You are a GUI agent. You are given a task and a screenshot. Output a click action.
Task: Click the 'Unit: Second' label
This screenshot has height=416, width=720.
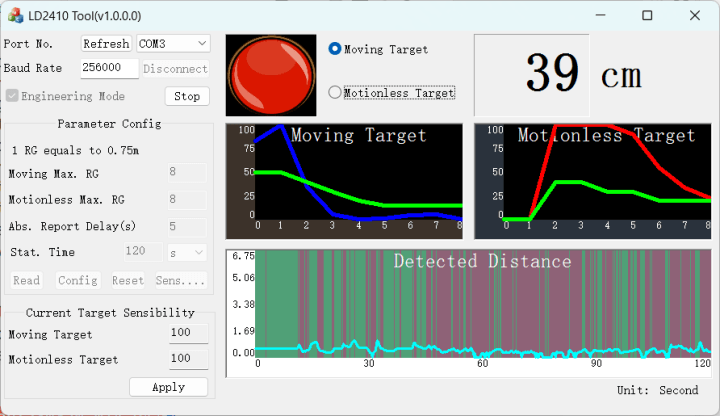coord(658,390)
